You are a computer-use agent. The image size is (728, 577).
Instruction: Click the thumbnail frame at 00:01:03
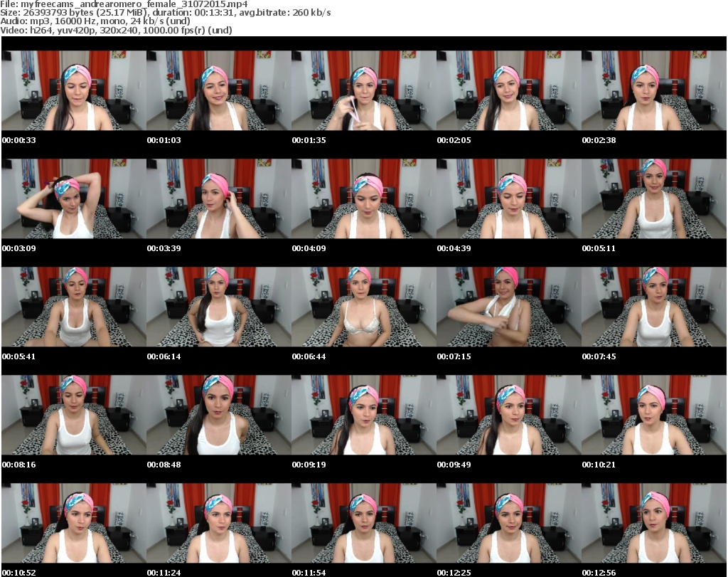point(219,90)
